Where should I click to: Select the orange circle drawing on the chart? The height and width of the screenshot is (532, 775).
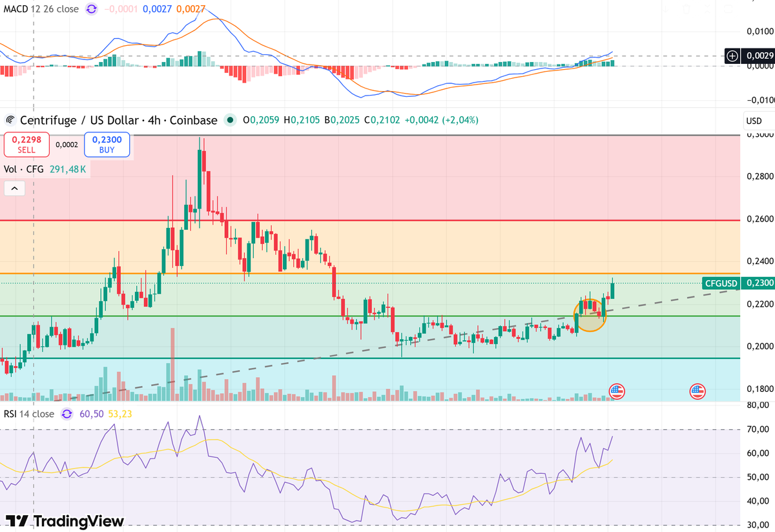click(x=590, y=315)
